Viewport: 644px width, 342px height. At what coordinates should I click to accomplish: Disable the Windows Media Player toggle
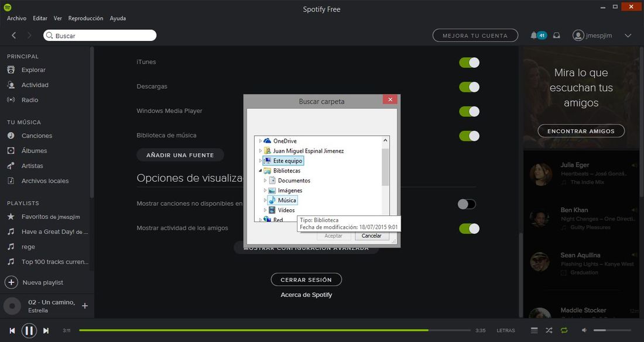click(469, 112)
